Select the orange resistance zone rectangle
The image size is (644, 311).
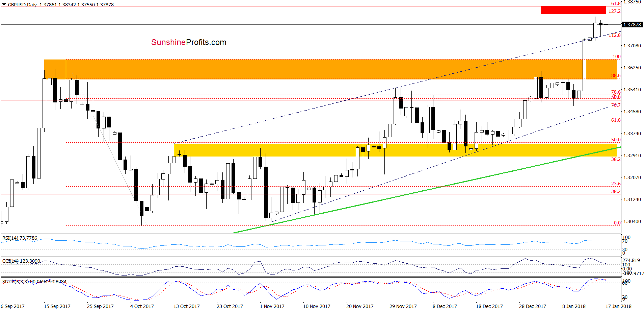coord(330,69)
